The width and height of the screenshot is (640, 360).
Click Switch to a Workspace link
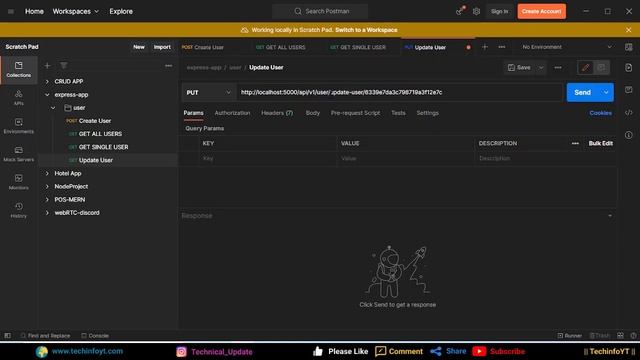click(x=366, y=30)
